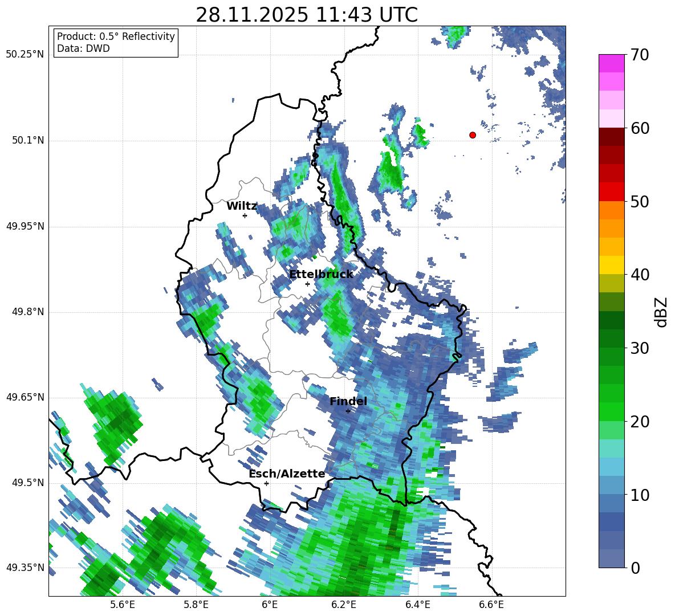Click the orange colorbar segment below 50
The width and height of the screenshot is (675, 616).
[x=611, y=210]
